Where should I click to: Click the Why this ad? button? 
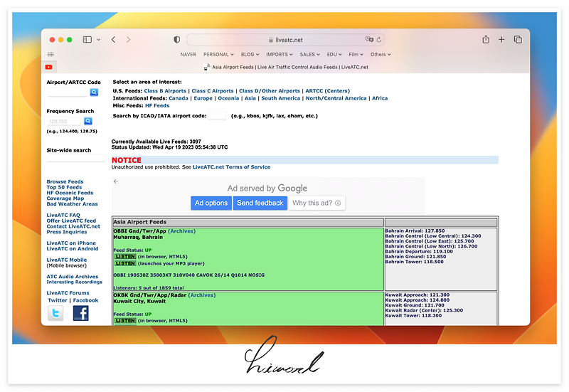tap(317, 203)
